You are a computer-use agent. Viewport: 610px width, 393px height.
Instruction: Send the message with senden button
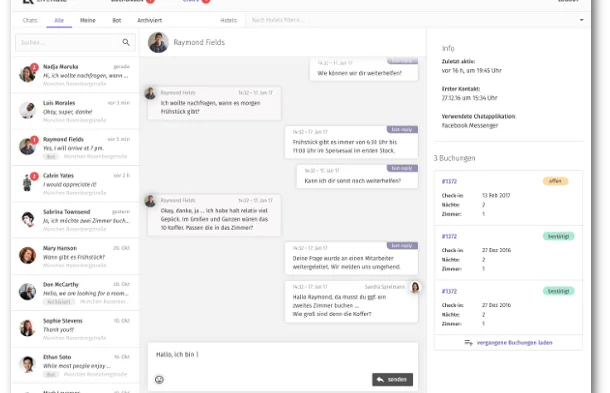[392, 379]
